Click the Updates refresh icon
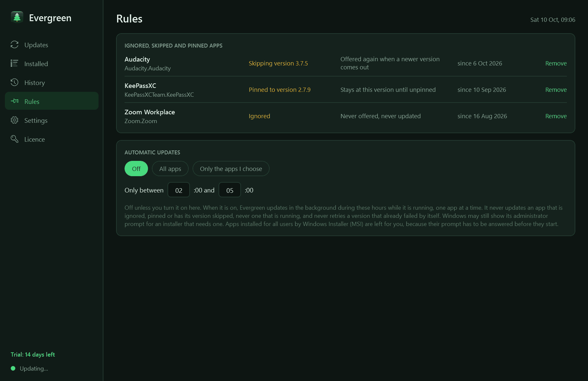The height and width of the screenshot is (381, 588). (14, 45)
